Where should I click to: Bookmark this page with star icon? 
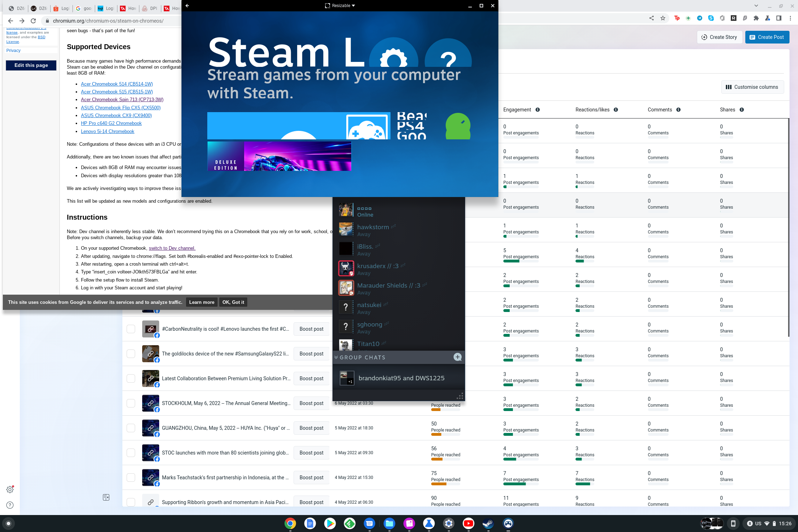click(x=663, y=18)
